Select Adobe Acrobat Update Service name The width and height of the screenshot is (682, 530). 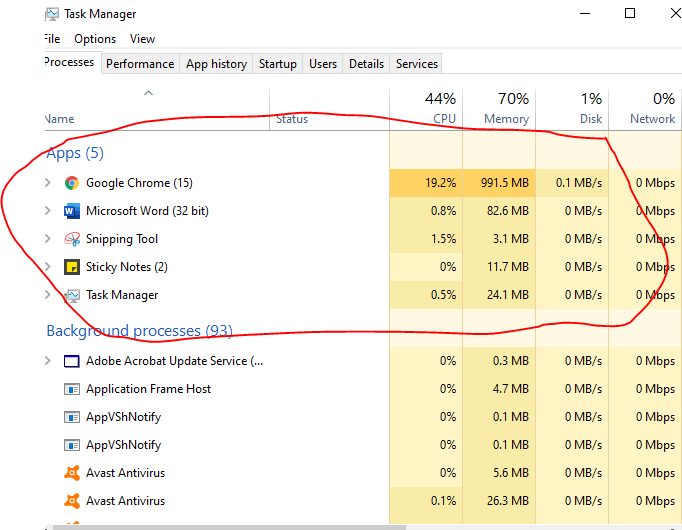tap(174, 361)
